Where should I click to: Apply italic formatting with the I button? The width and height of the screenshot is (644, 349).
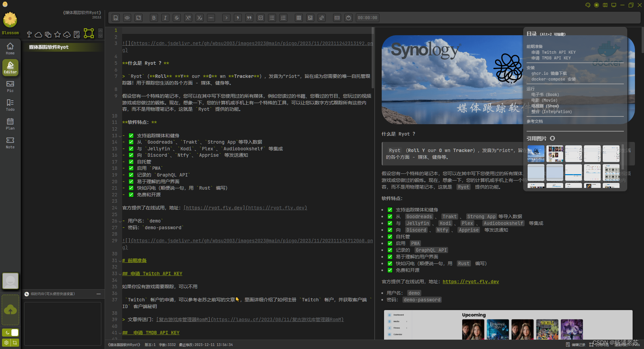pyautogui.click(x=165, y=18)
